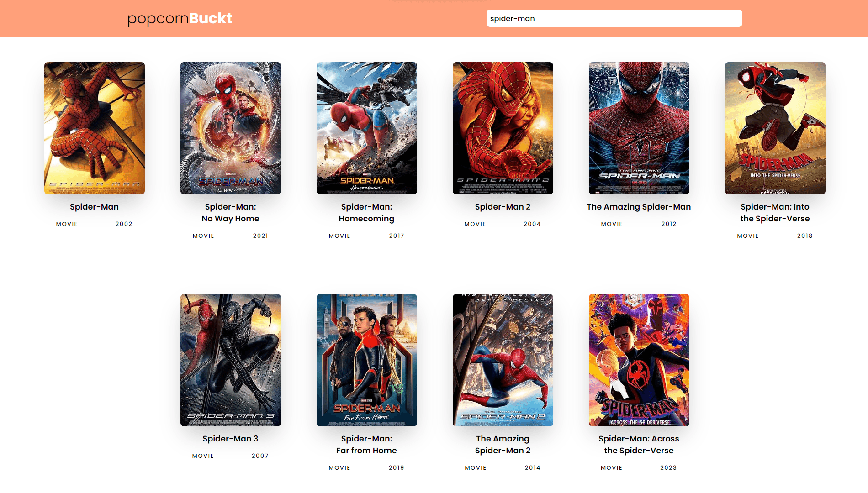This screenshot has height=493, width=868.
Task: Click the "MOVIE" label beside year 2018
Action: tap(748, 236)
